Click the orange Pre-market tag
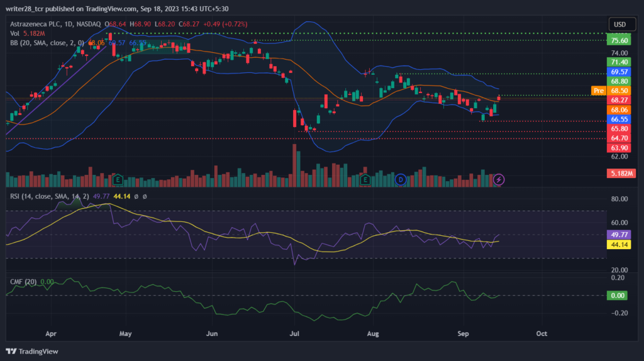 [599, 91]
